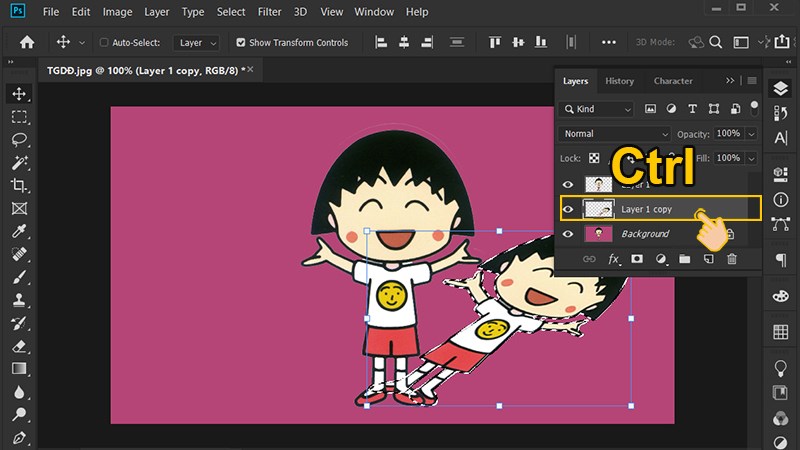
Task: Click the Align left edges icon
Action: coord(381,42)
